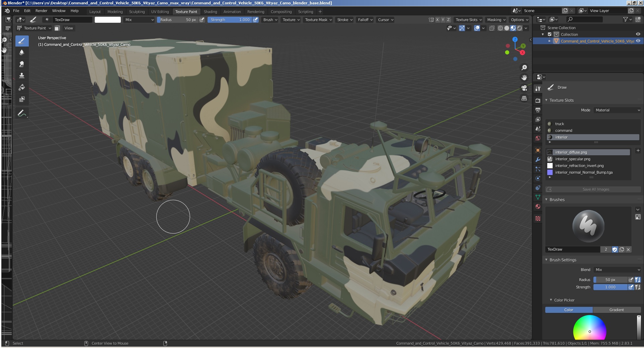Open Output properties tab

click(x=538, y=110)
